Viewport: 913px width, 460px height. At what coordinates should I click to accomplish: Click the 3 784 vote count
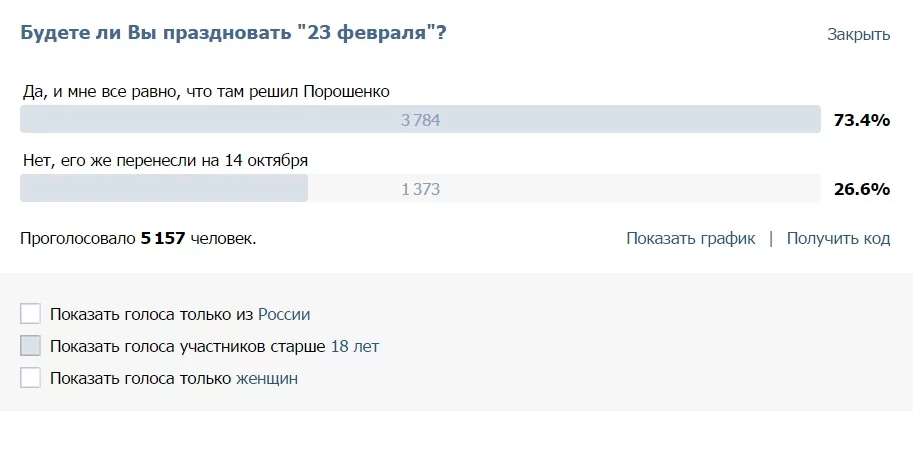tap(420, 120)
